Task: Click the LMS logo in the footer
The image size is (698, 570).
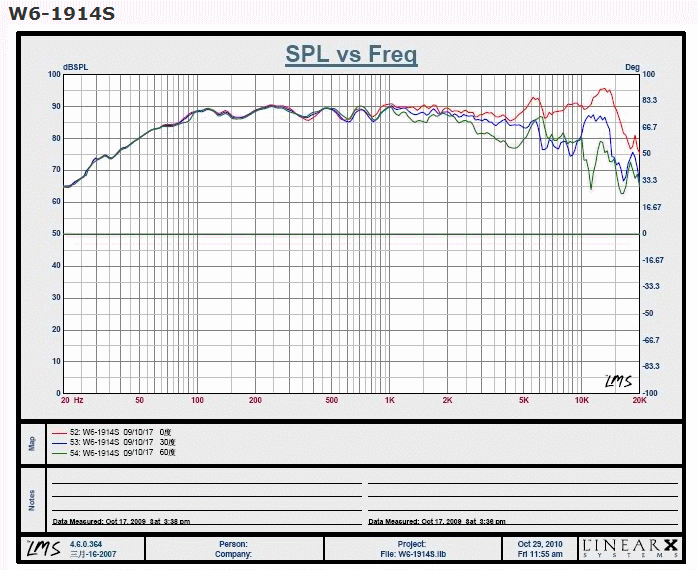Action: [44, 547]
